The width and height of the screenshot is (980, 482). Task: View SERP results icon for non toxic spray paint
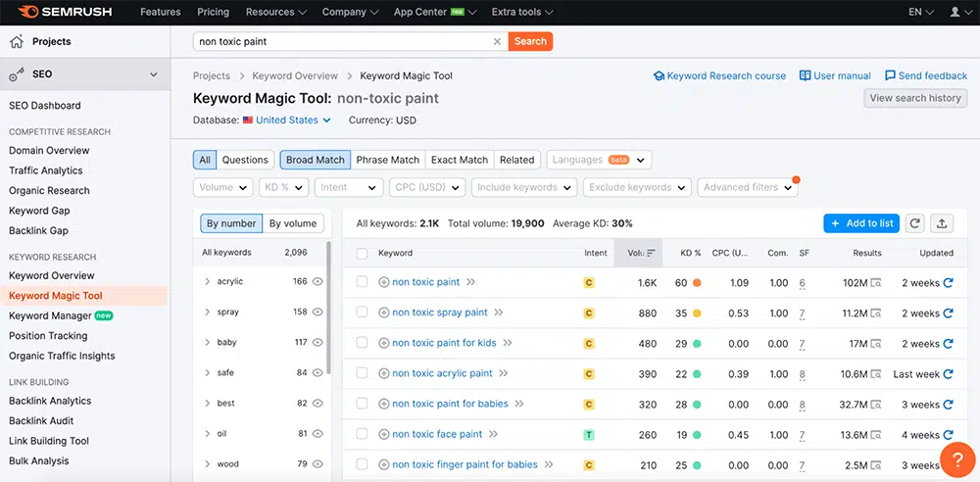click(x=875, y=313)
